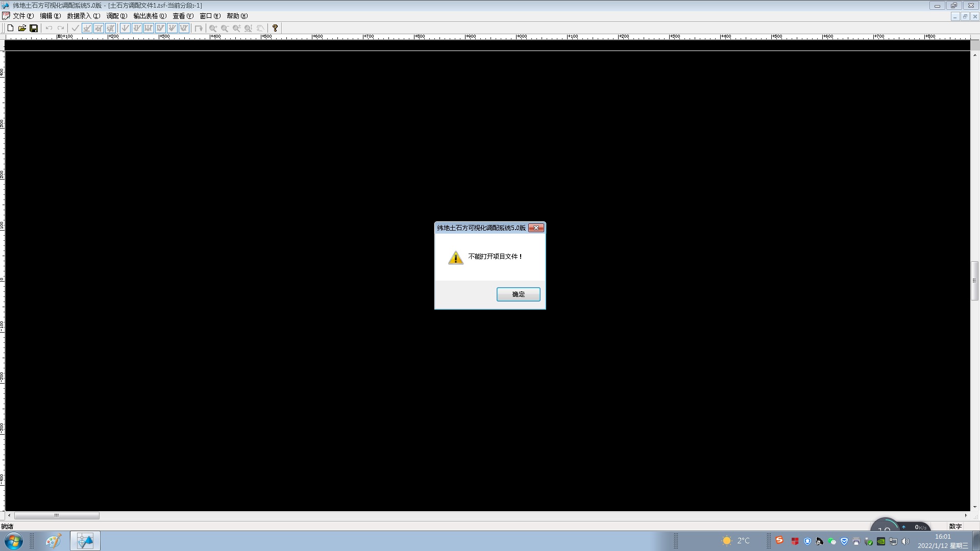Viewport: 980px width, 551px height.
Task: Click the volume speaker icon in the system tray
Action: [x=905, y=541]
